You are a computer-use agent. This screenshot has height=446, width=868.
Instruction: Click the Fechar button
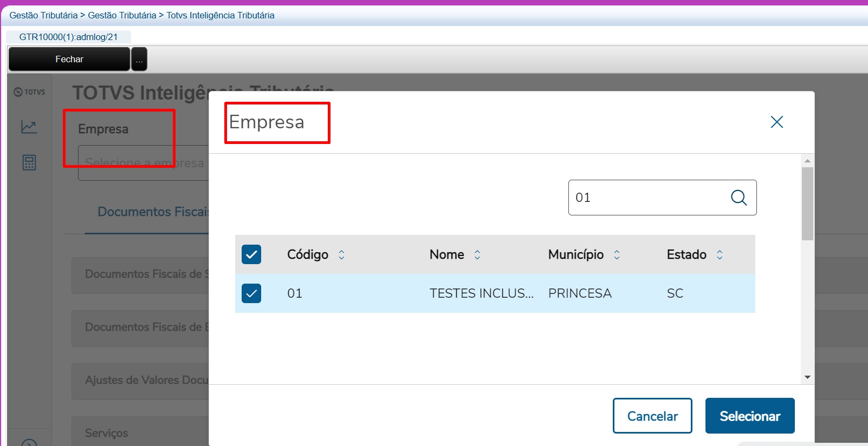(x=69, y=59)
